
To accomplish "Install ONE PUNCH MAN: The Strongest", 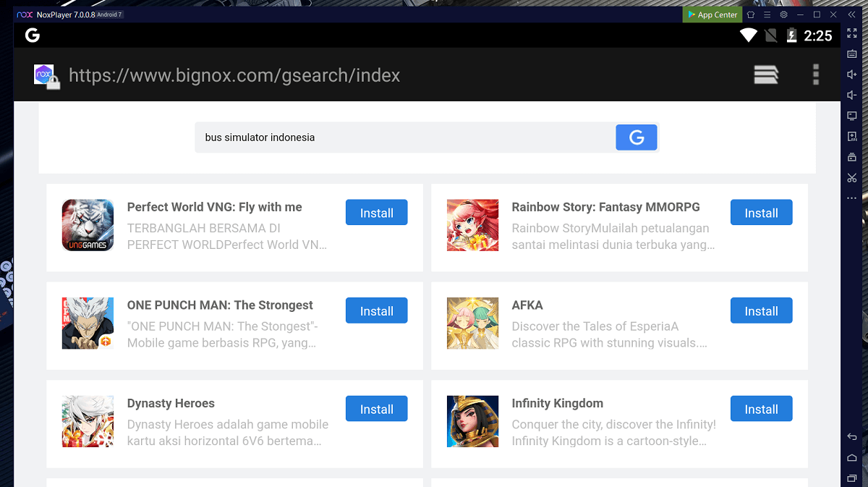I will tap(377, 311).
